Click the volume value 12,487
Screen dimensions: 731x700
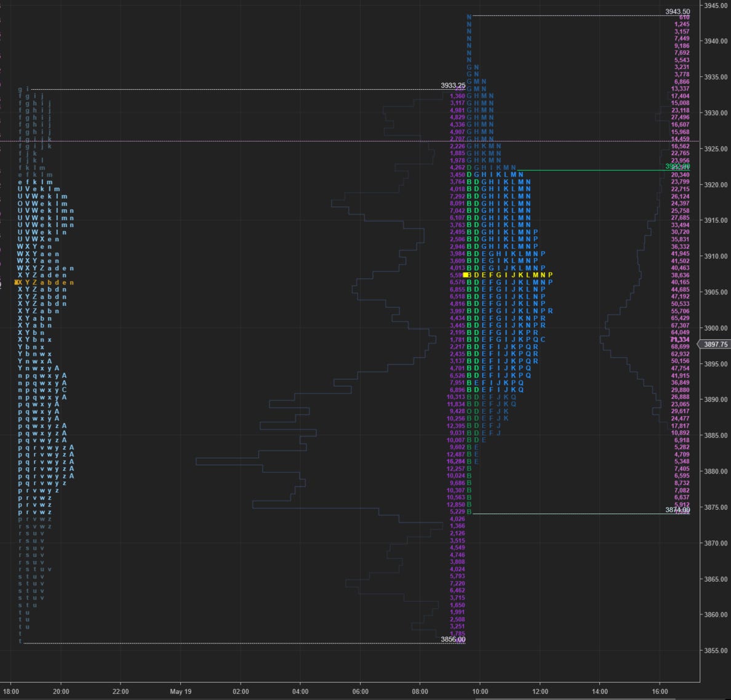[456, 454]
